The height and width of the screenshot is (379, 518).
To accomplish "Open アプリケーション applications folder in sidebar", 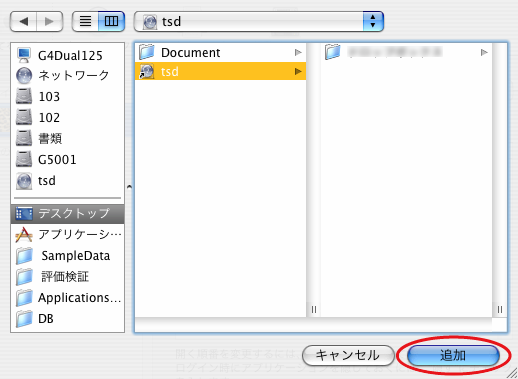I will tap(68, 235).
